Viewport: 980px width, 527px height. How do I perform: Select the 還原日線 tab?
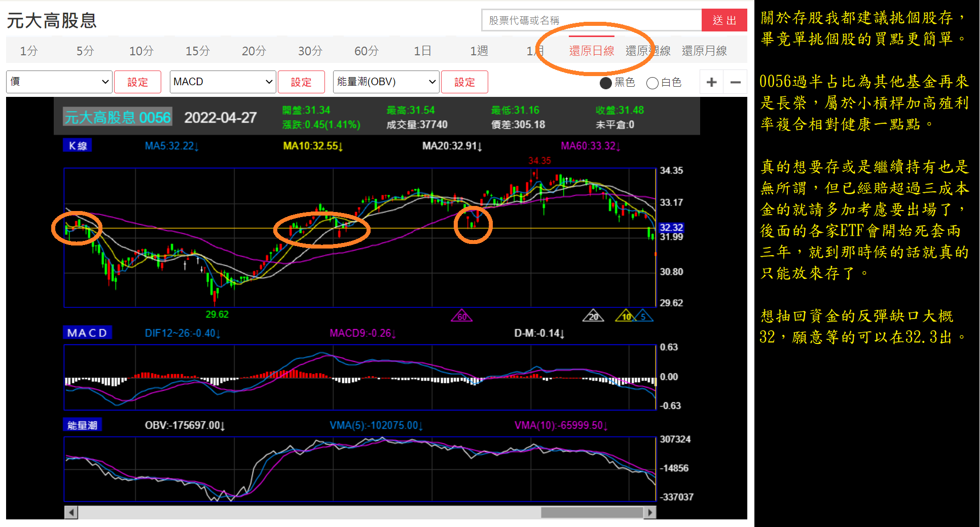592,51
